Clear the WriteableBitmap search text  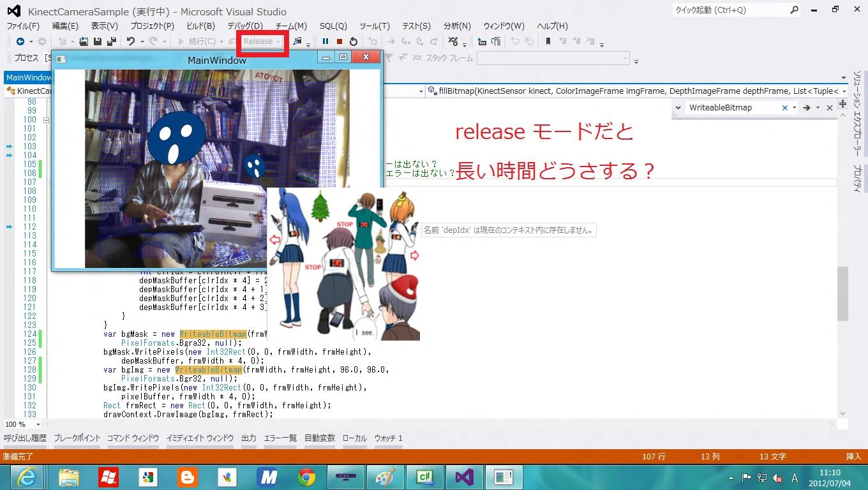point(785,108)
